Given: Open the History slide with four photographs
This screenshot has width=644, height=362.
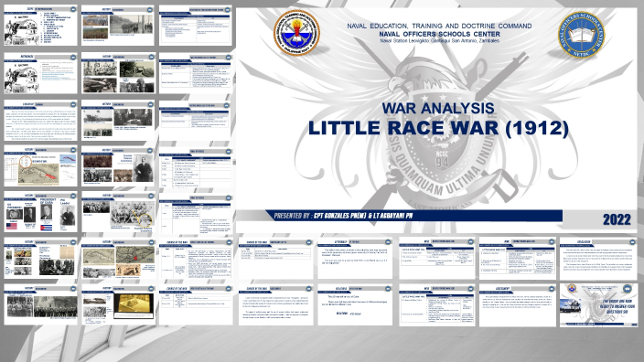Looking at the screenshot, I should (x=118, y=72).
